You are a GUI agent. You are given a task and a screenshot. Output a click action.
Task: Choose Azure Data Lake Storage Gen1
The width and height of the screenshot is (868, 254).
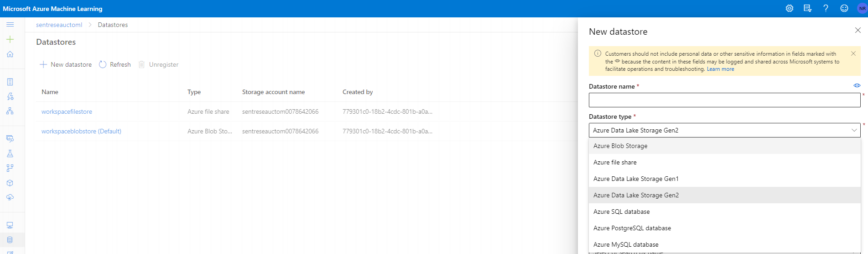click(725, 179)
